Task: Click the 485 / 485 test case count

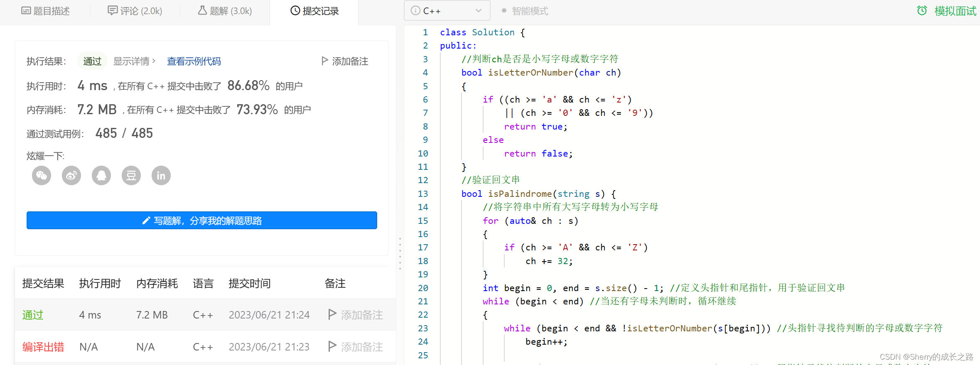Action: [124, 133]
